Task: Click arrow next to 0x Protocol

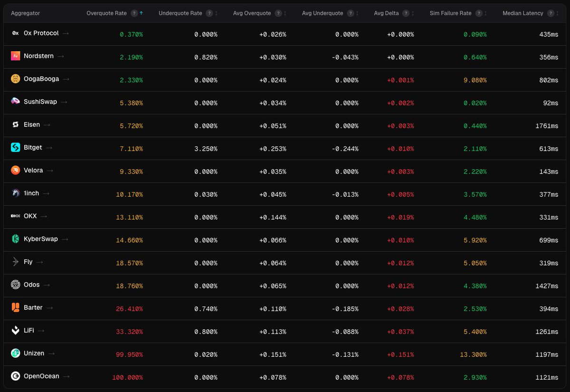Action: pos(66,33)
